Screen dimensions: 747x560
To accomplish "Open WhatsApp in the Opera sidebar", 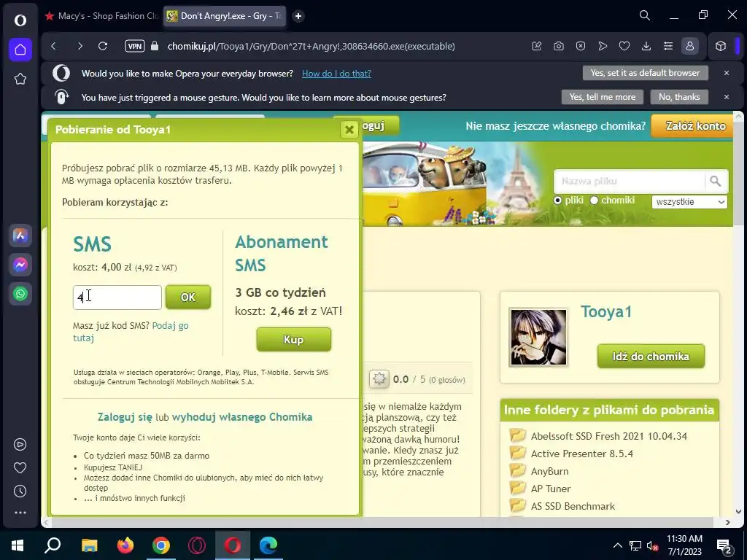I will coord(20,294).
